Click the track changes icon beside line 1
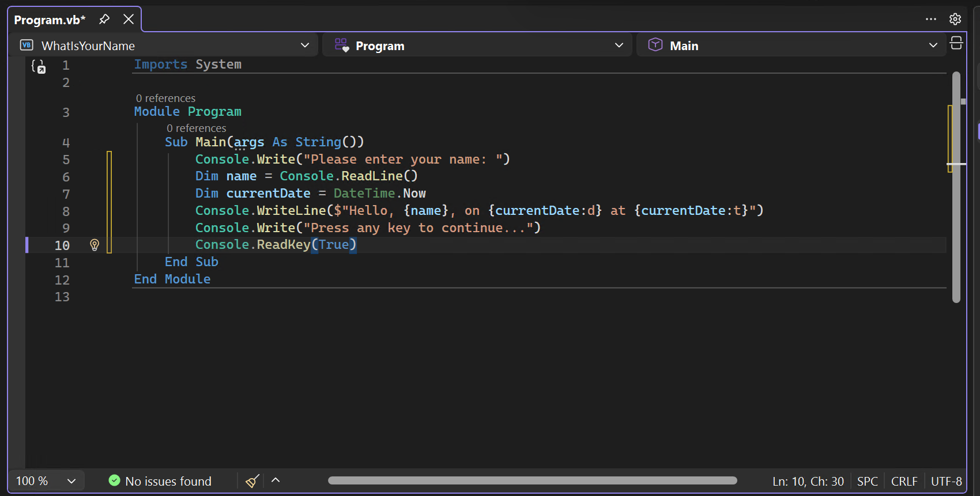This screenshot has height=496, width=980. coord(39,67)
